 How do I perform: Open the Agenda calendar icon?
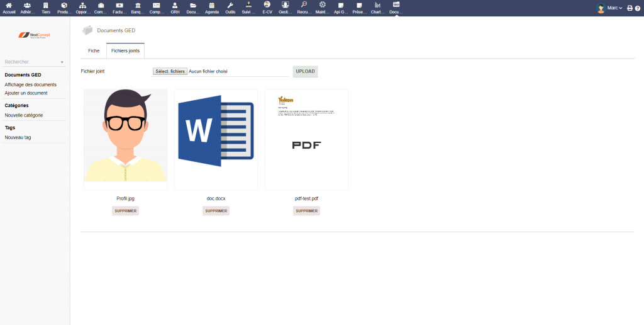tap(211, 5)
